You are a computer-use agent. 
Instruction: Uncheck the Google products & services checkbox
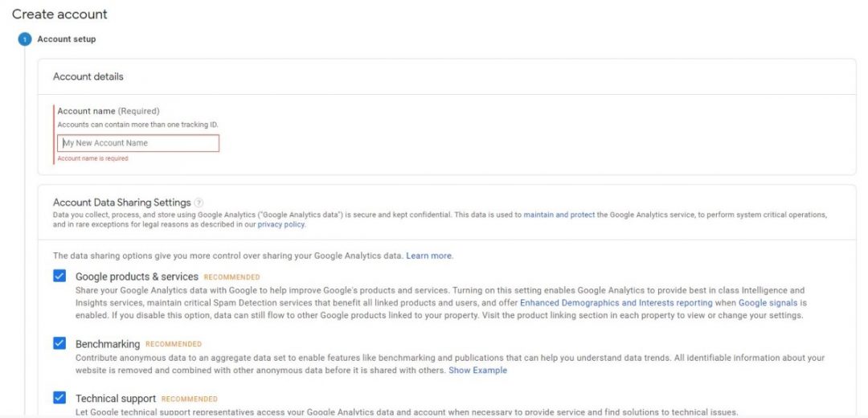click(x=59, y=276)
